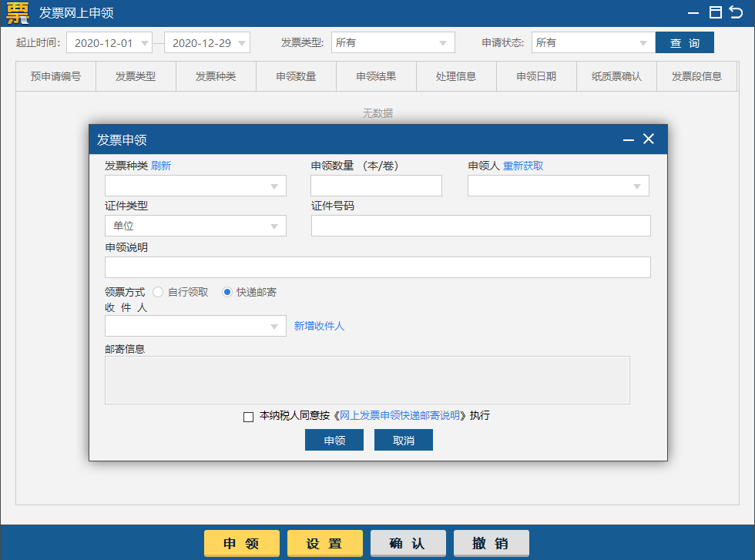The image size is (755, 560).
Task: Click the 申领日期 column header
Action: point(536,76)
